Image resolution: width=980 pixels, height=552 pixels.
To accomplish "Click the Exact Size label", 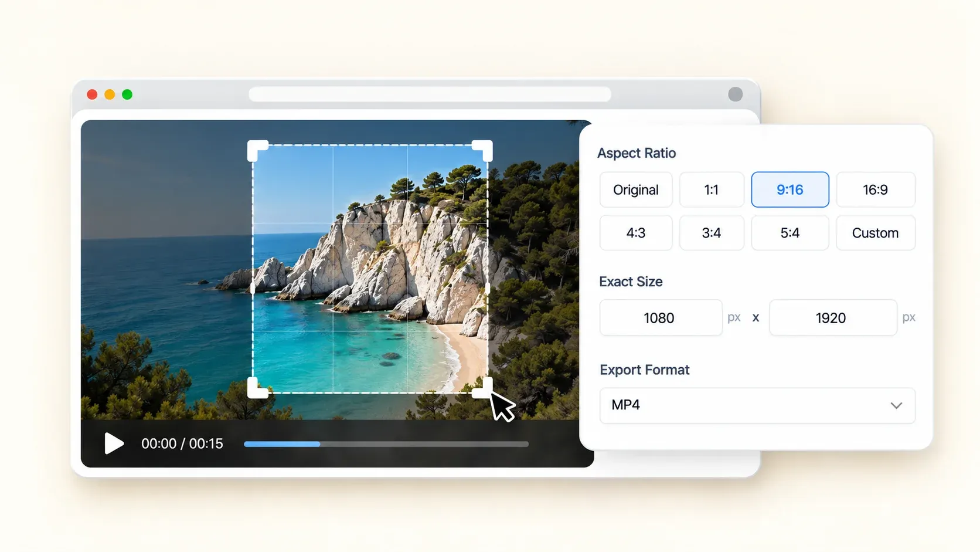I will [631, 282].
